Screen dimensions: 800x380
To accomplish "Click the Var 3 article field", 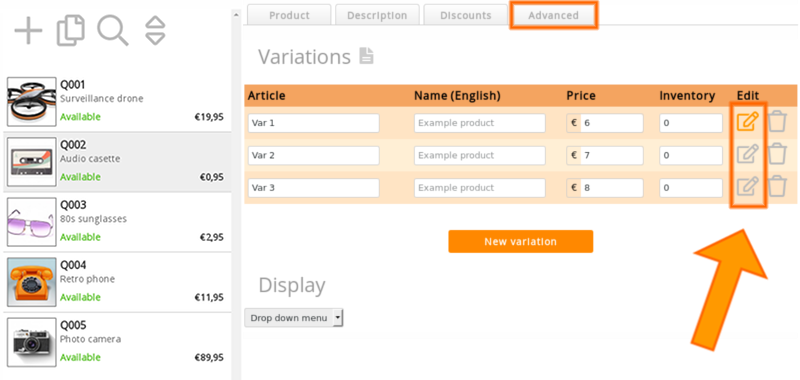I will 314,188.
